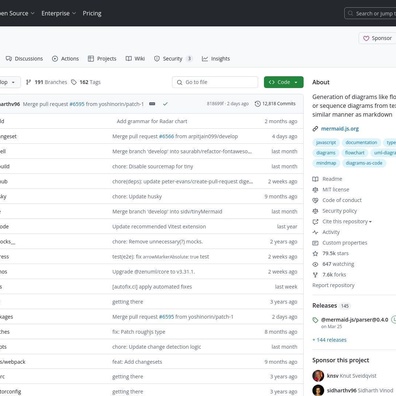Click Report repository link
The width and height of the screenshot is (396, 396).
coord(333,285)
